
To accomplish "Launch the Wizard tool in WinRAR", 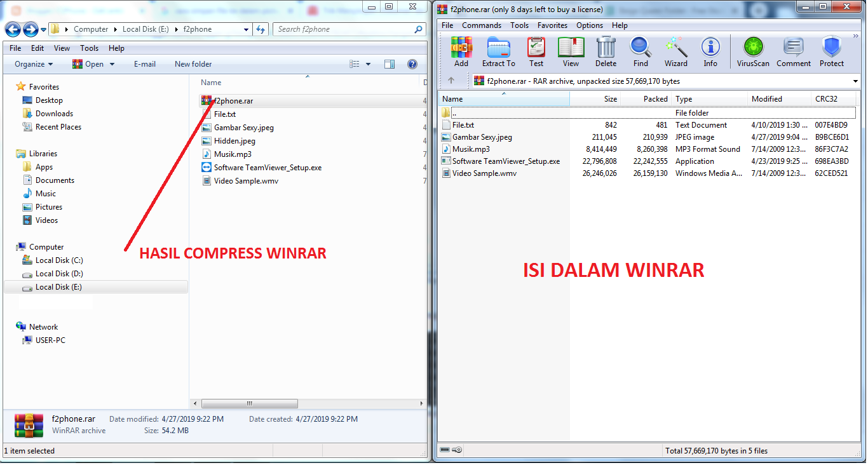I will tap(676, 51).
